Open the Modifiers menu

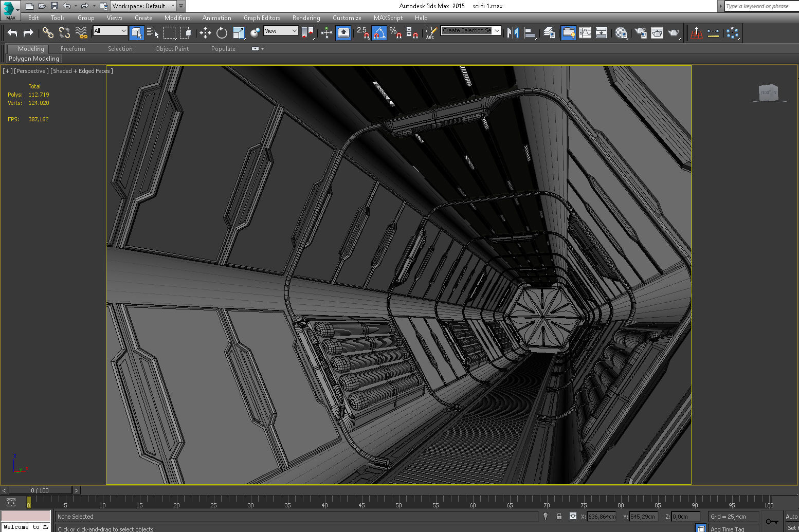click(x=177, y=18)
